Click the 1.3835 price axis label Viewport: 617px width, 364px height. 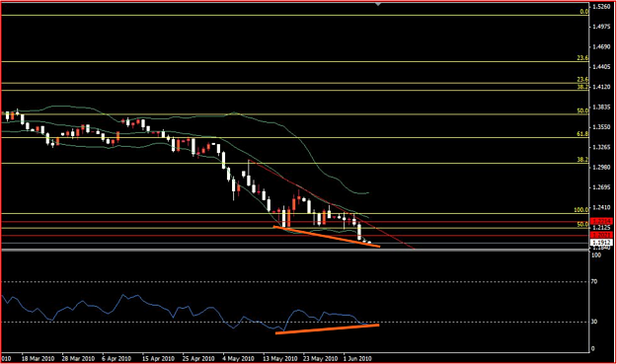pyautogui.click(x=601, y=107)
